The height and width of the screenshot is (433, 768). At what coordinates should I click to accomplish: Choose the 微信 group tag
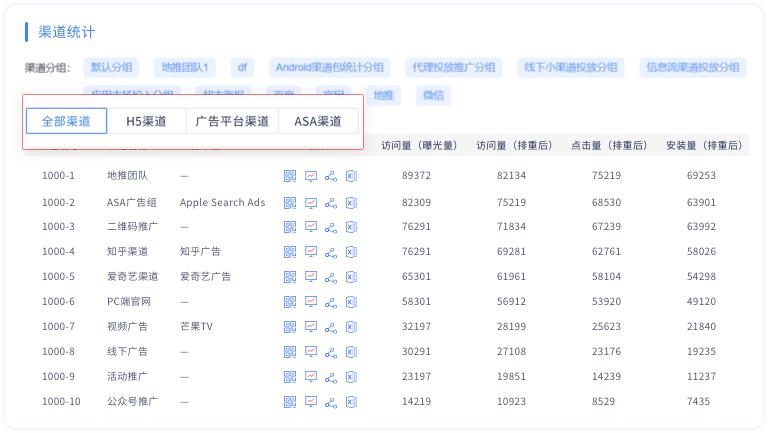tap(433, 95)
